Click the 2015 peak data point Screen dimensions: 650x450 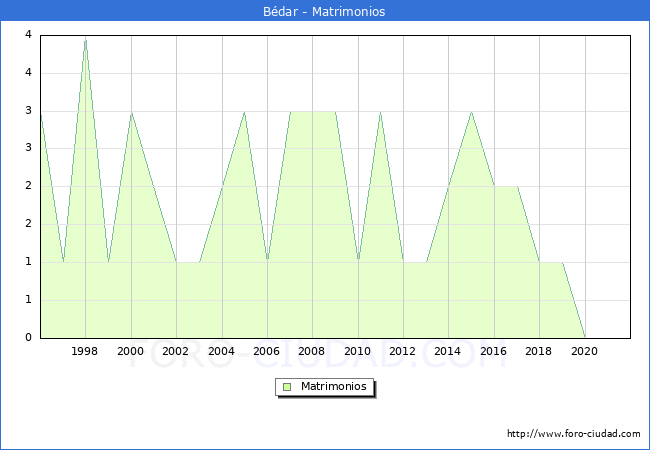coord(471,112)
